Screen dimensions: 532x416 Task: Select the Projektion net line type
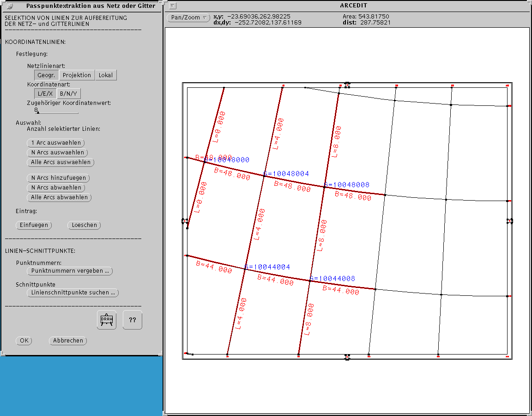click(77, 75)
